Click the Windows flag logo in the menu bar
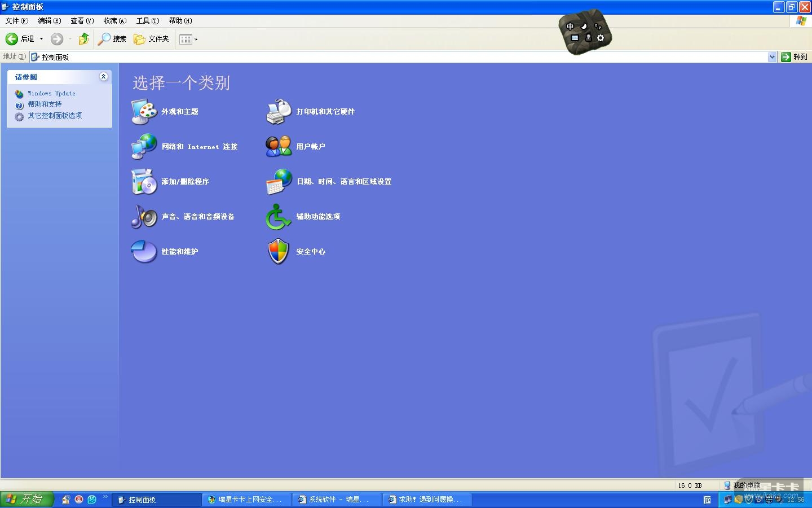Viewport: 812px width, 508px height. click(801, 21)
